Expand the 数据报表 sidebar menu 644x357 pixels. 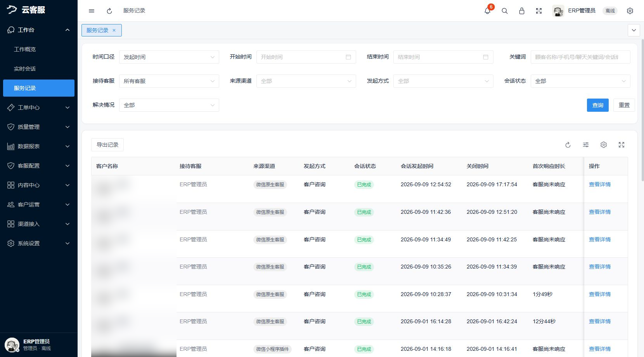point(39,146)
